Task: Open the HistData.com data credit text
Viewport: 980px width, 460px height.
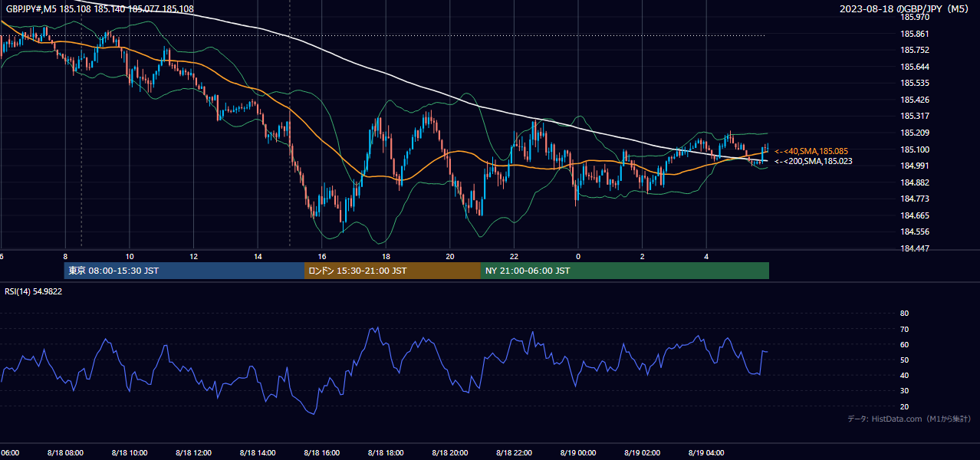Action: tap(909, 419)
